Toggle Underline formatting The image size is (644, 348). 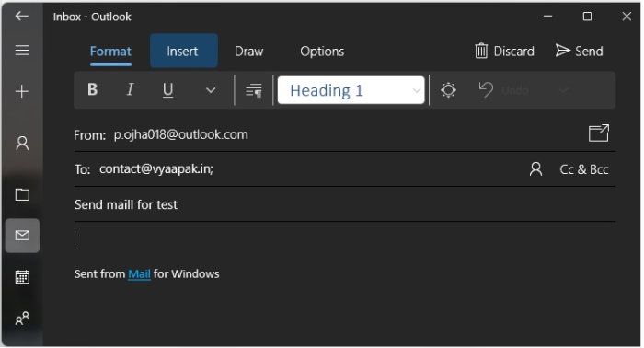168,89
